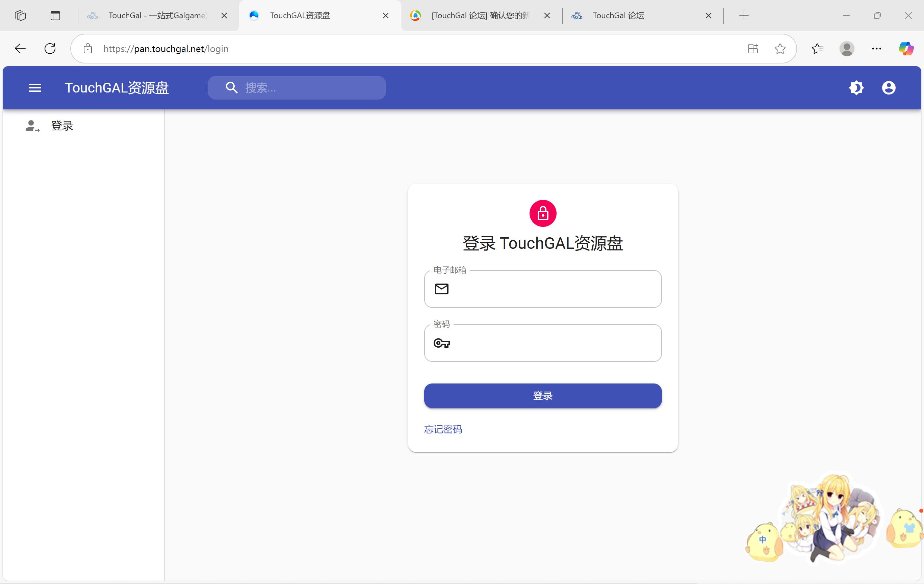924x584 pixels.
Task: Launch Copilot from the browser toolbar
Action: point(906,49)
